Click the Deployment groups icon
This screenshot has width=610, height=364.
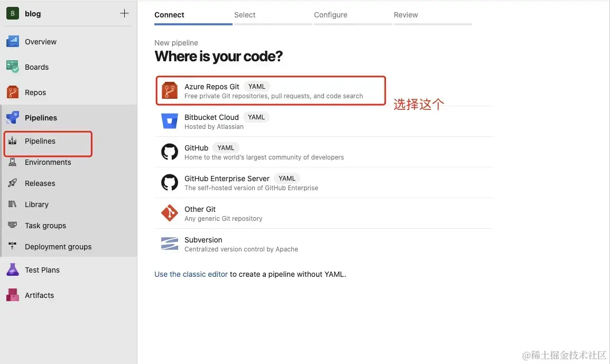13,246
